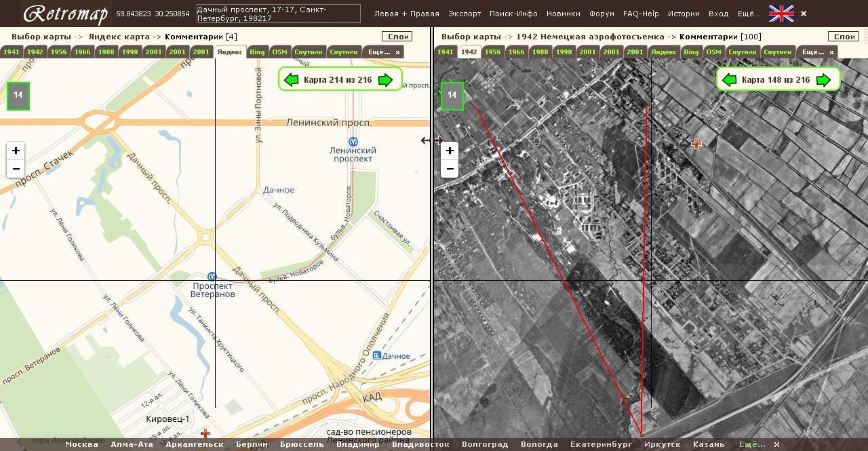Open the Поиск-Инфо menu

point(513,14)
